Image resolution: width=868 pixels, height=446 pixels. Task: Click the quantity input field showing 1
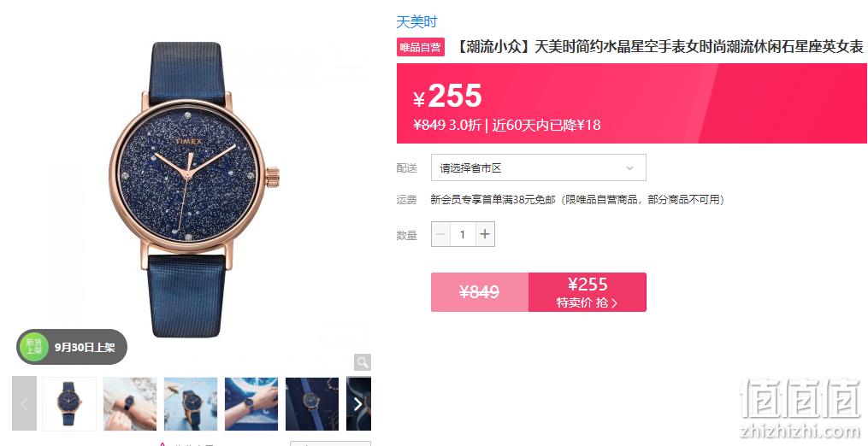click(x=463, y=234)
